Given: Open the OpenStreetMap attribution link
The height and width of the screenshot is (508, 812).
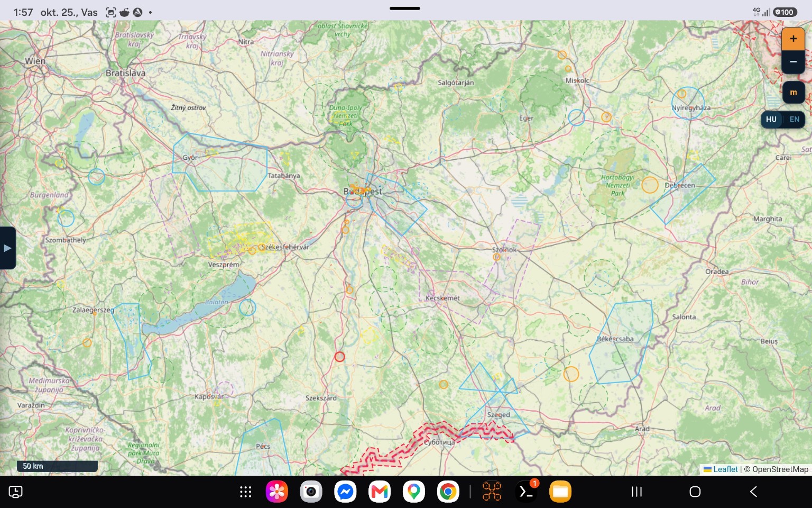Looking at the screenshot, I should click(x=780, y=469).
